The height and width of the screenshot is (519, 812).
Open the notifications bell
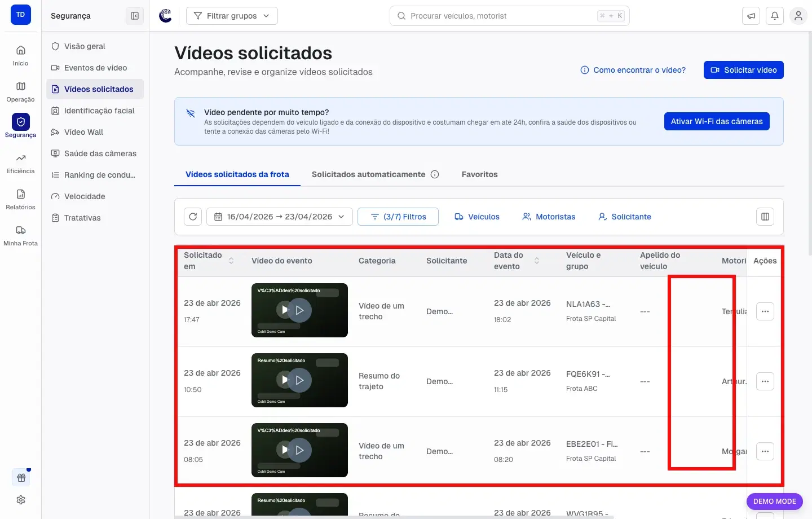775,16
